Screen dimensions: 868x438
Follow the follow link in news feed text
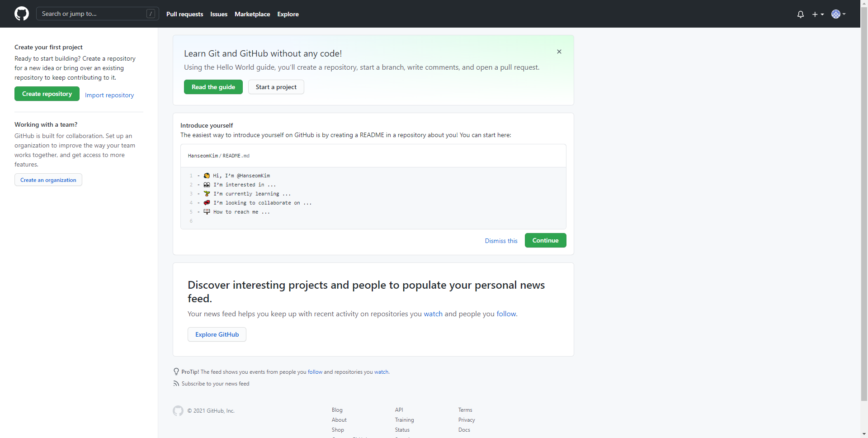click(506, 314)
